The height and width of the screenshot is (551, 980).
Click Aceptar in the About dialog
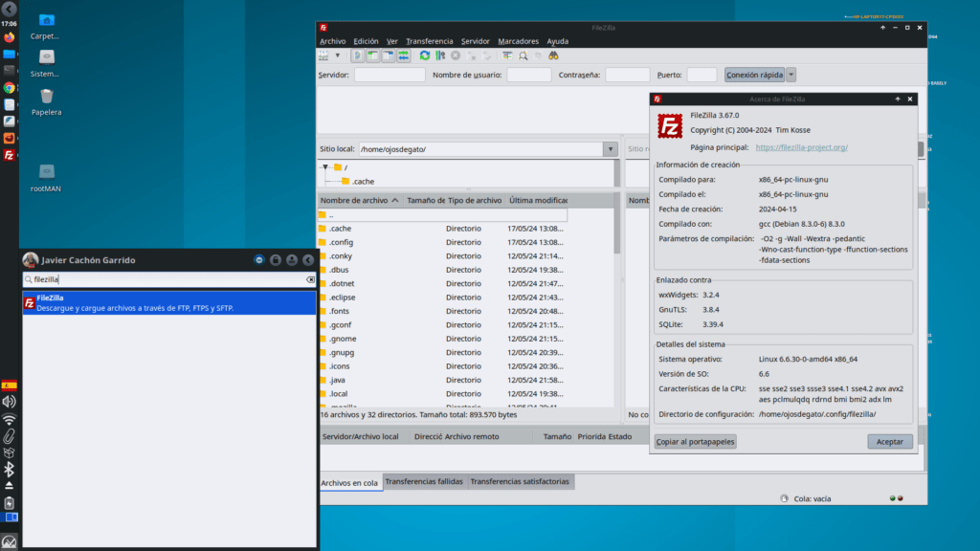coord(889,442)
